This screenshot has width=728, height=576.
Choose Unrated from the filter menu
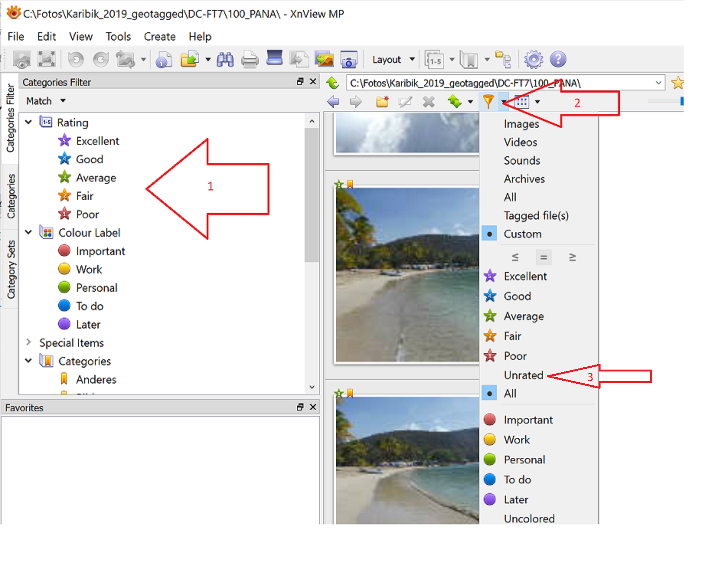coord(523,375)
